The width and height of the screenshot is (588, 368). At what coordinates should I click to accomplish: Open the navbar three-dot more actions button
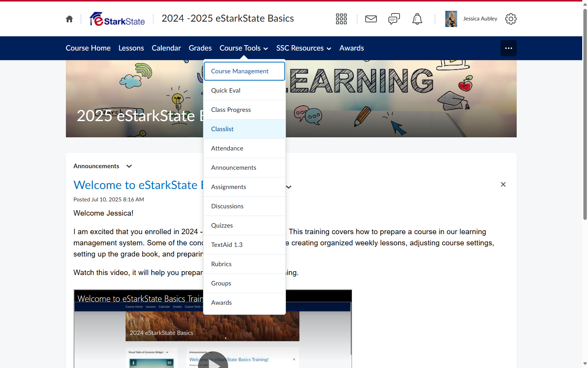click(x=509, y=48)
